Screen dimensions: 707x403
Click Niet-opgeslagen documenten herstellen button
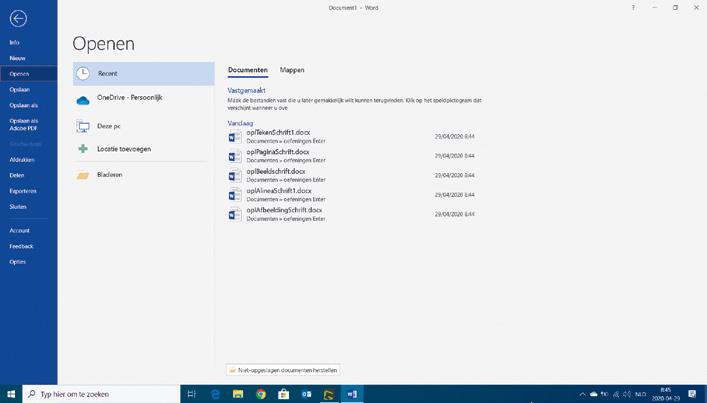pyautogui.click(x=283, y=370)
